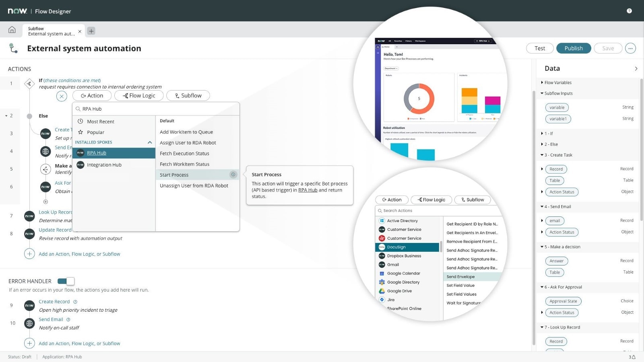
Task: Select the Answer data pill
Action: coord(557,261)
